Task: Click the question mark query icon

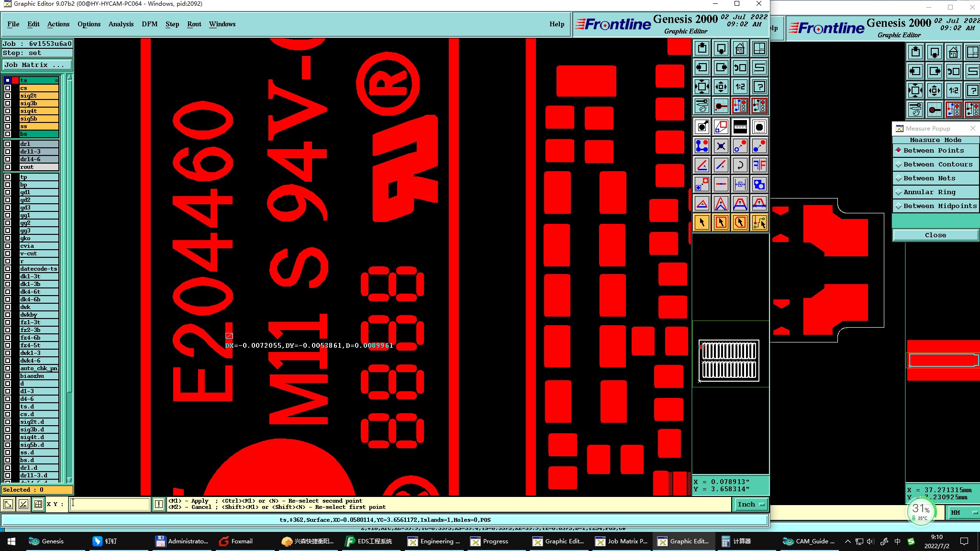Action: point(759,87)
